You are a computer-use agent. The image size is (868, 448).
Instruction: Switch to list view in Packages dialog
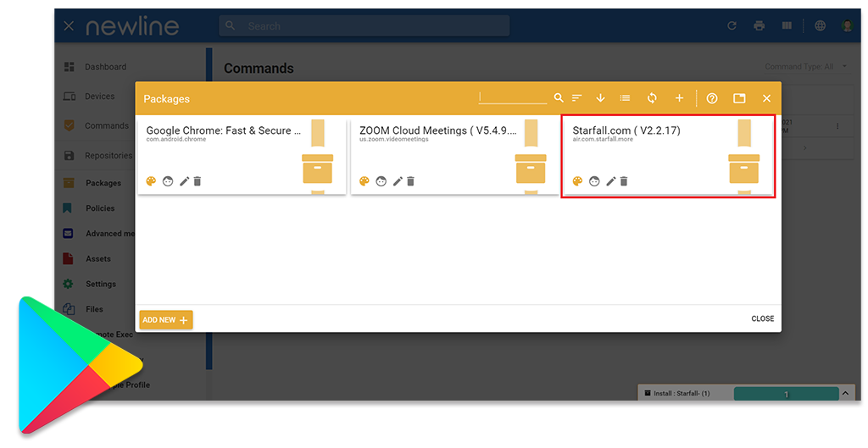pos(625,98)
